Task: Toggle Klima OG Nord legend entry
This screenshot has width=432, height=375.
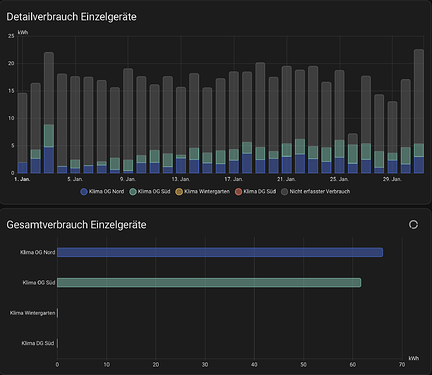Action: click(x=102, y=192)
